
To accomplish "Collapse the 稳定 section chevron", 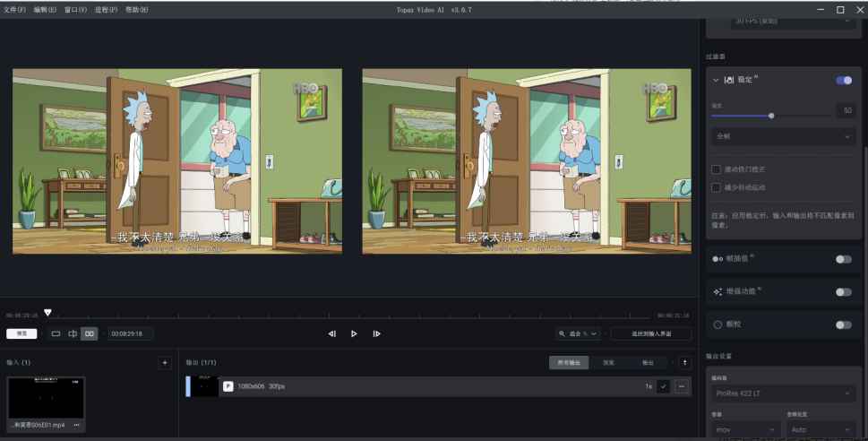I will pos(716,81).
